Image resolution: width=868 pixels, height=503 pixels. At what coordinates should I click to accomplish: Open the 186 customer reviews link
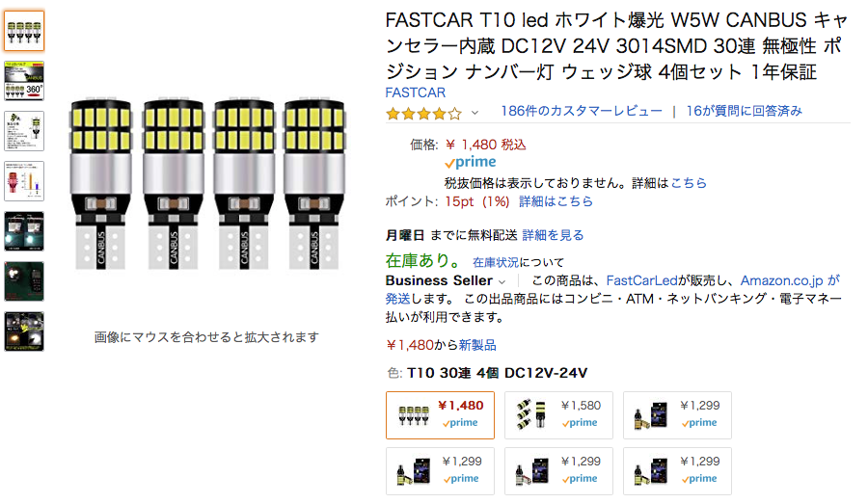(582, 112)
